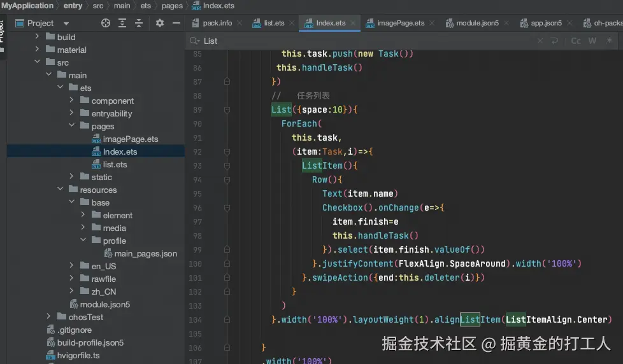This screenshot has height=364, width=623.
Task: Click entry in the breadcrumb
Action: tap(73, 6)
